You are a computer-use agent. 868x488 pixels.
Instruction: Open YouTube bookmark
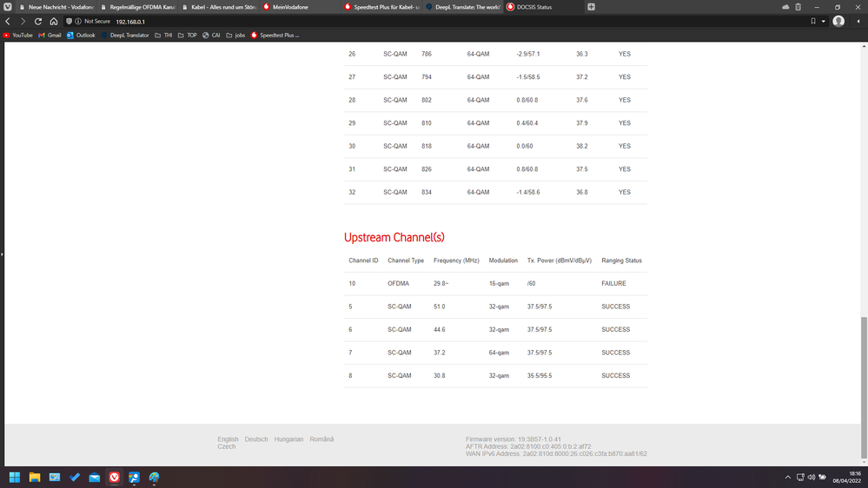click(18, 35)
